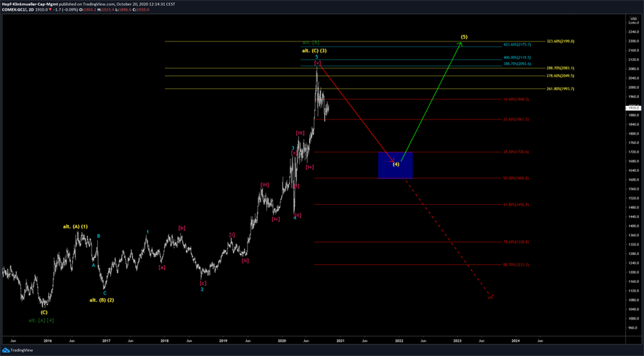The width and height of the screenshot is (644, 356).
Task: Select the current price tag 1910.0 on axis
Action: (x=633, y=108)
